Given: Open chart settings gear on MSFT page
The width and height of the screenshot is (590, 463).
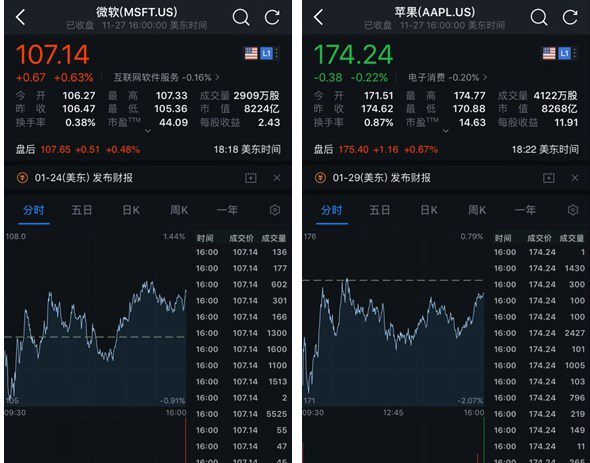Looking at the screenshot, I should point(275,210).
